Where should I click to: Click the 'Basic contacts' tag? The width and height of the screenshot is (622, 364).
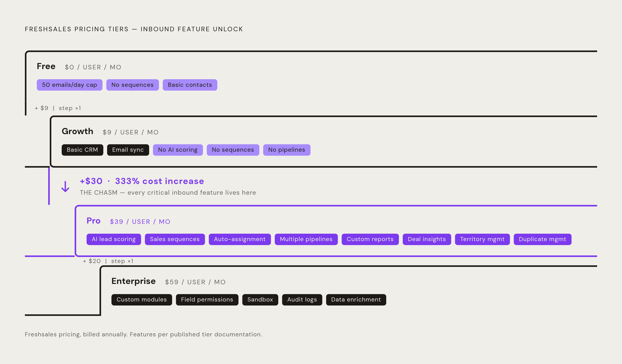coord(190,85)
